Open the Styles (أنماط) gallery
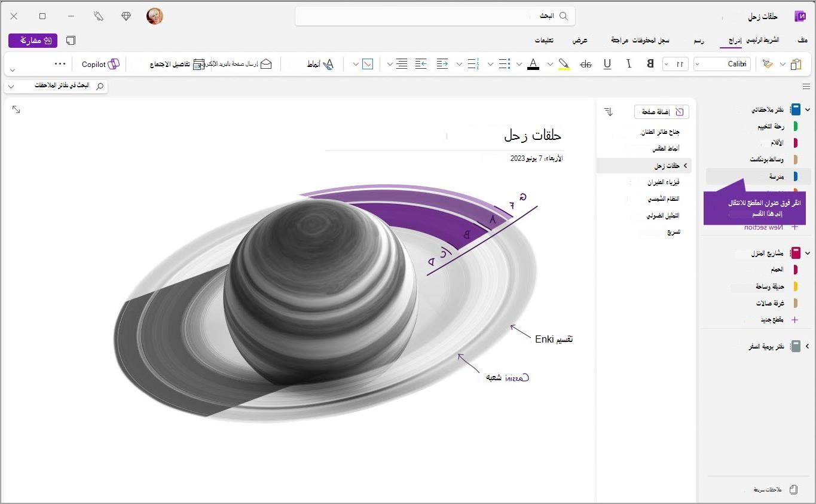 point(320,64)
